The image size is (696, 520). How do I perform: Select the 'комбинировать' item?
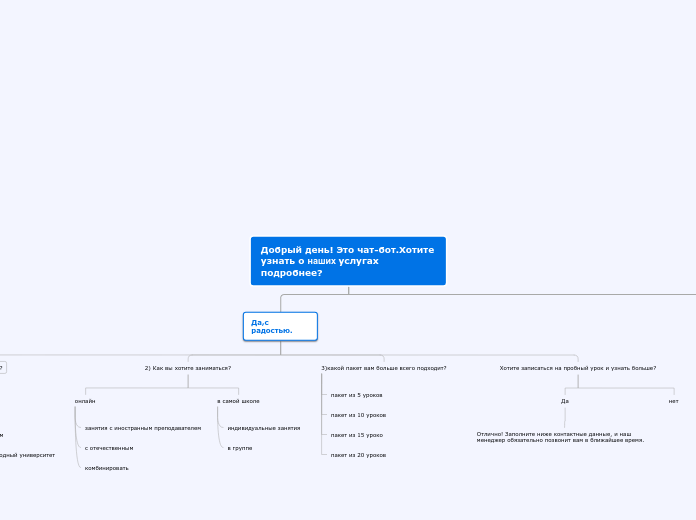[x=107, y=468]
